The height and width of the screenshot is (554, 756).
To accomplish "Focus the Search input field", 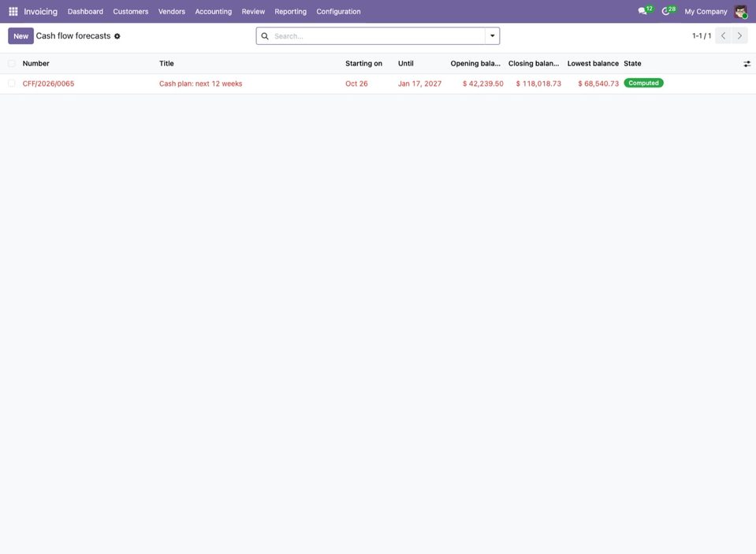I will 378,36.
